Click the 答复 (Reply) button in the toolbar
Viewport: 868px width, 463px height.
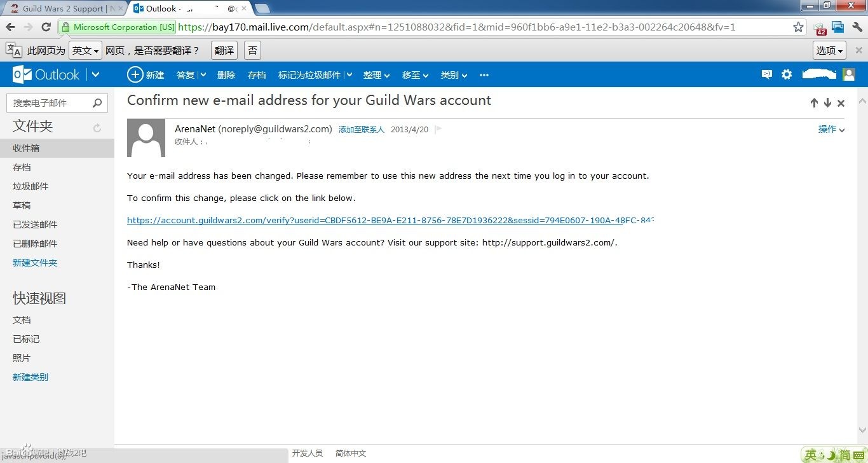pos(186,75)
